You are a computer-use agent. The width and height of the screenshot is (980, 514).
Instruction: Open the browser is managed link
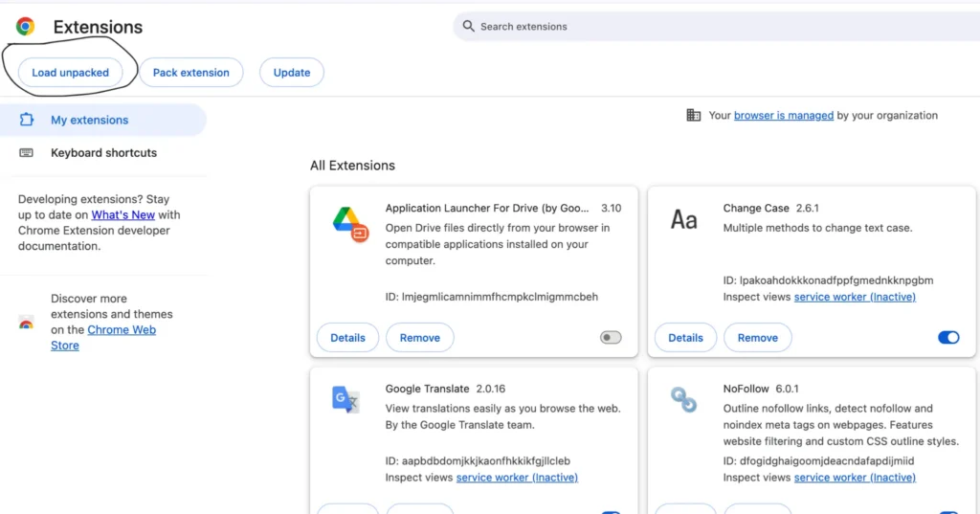(x=783, y=115)
